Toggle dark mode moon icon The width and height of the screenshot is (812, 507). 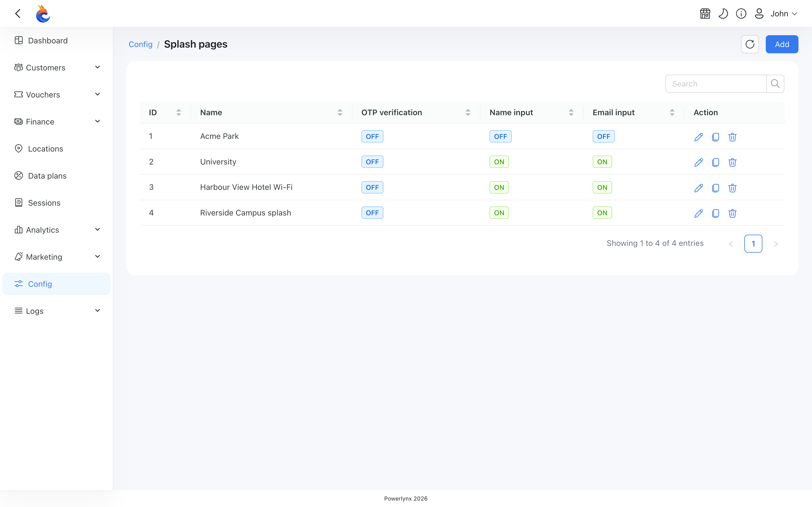coord(723,14)
